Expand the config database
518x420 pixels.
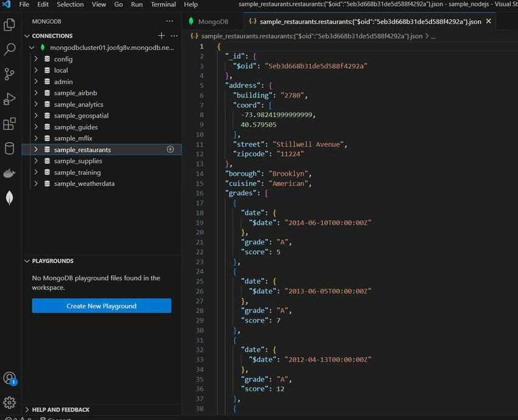tap(36, 59)
